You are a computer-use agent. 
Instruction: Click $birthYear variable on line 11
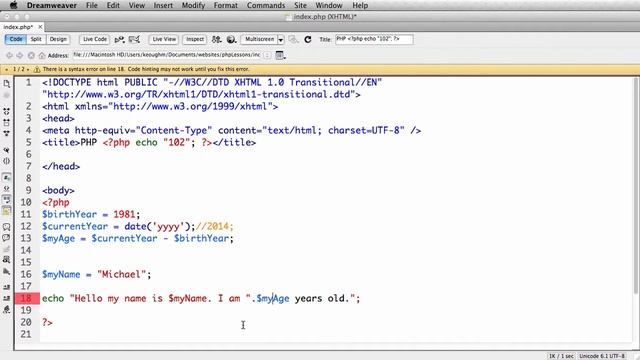[x=69, y=215]
